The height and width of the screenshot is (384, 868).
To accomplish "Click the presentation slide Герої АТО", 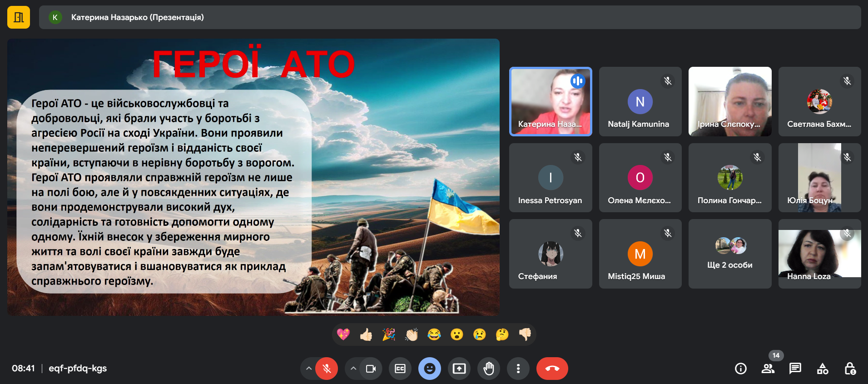I will [x=253, y=177].
